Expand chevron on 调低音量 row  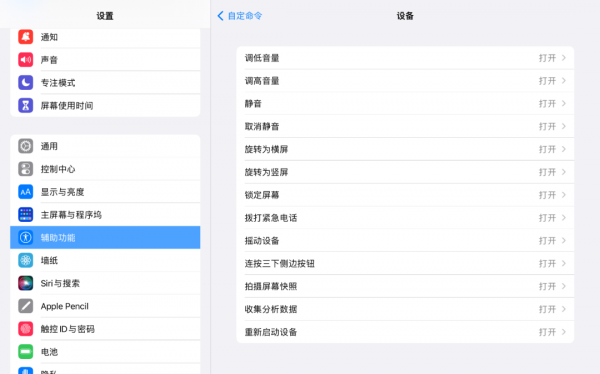564,58
